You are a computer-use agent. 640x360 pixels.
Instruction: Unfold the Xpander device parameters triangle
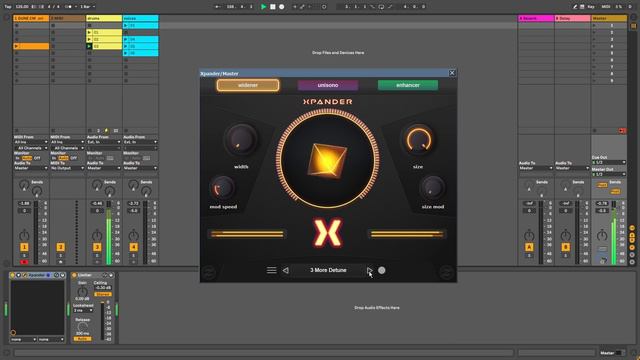(19, 275)
